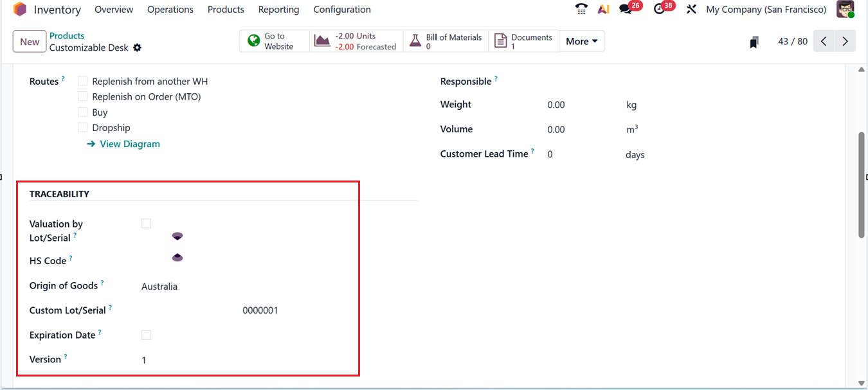The image size is (868, 390).
Task: Click the Forecasted units graph icon
Action: pos(322,40)
